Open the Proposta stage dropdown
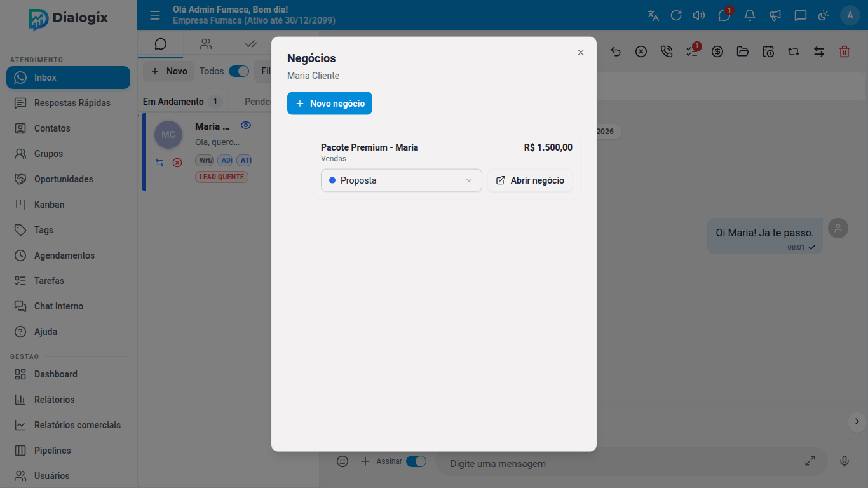This screenshot has width=868, height=488. (x=402, y=180)
